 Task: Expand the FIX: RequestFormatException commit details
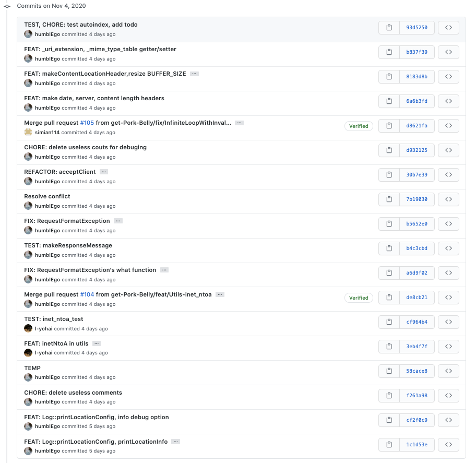(118, 221)
